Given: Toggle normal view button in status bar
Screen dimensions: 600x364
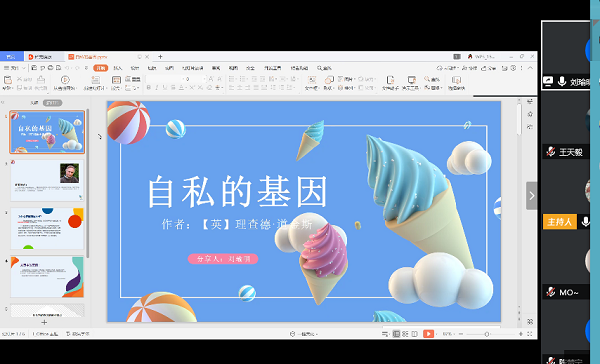Looking at the screenshot, I should click(x=396, y=334).
